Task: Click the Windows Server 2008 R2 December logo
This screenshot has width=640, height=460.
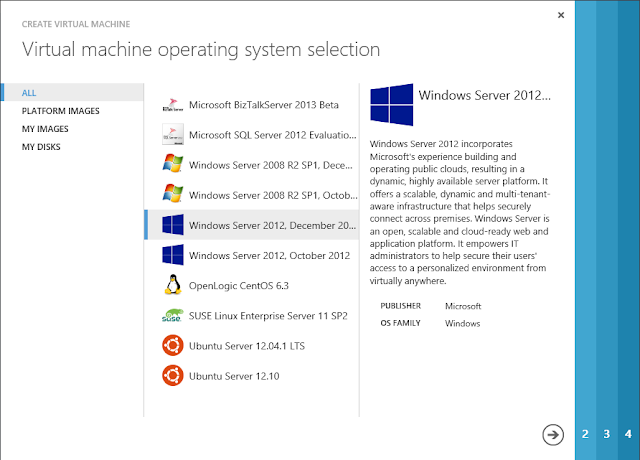Action: tap(173, 165)
